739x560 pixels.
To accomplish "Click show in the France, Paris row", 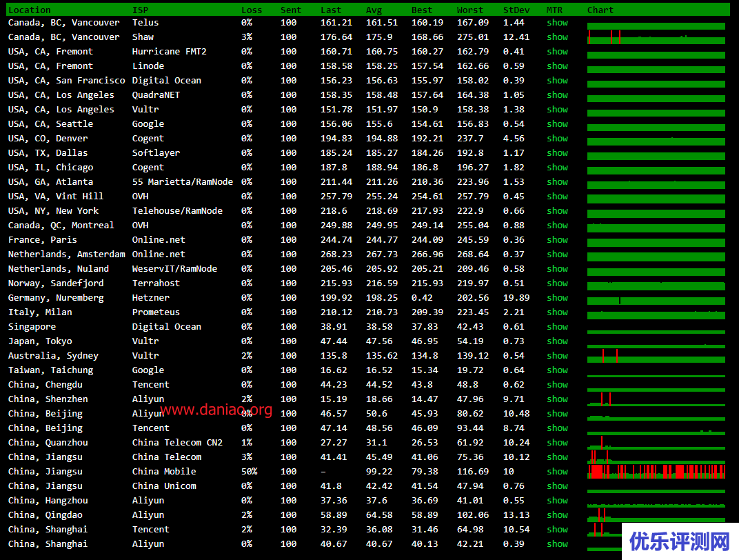I will 557,240.
